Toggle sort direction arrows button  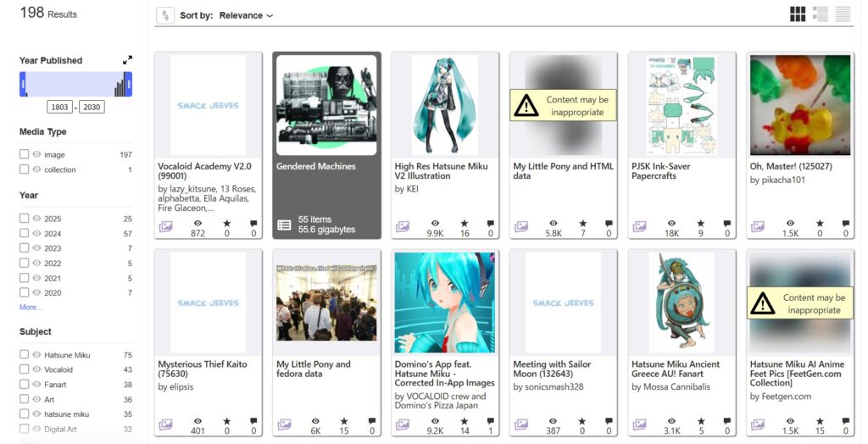(165, 15)
